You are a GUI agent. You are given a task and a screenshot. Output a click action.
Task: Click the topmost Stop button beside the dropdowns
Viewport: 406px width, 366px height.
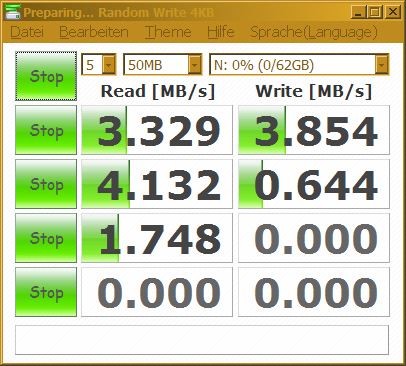[46, 76]
